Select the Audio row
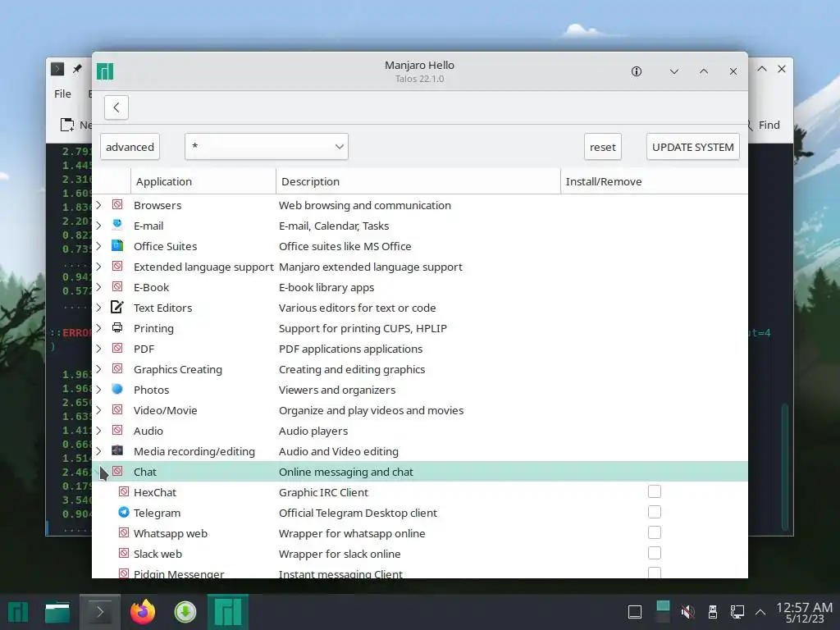 [x=419, y=431]
